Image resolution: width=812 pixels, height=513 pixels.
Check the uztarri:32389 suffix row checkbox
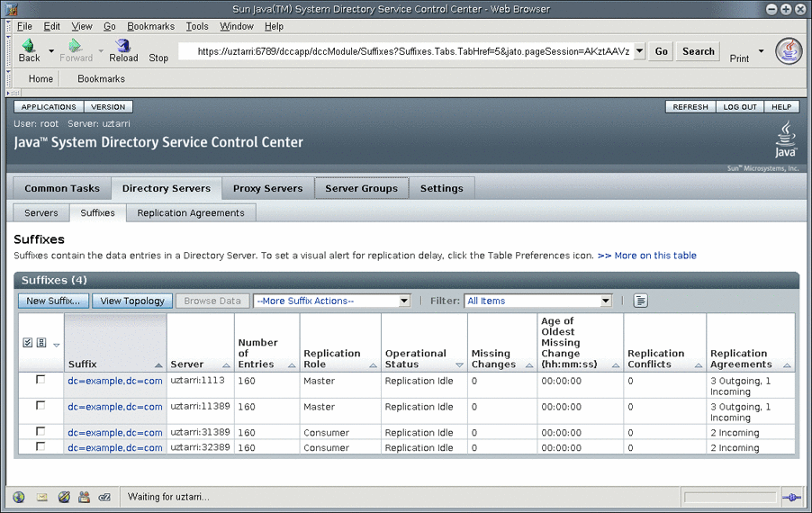click(x=41, y=446)
